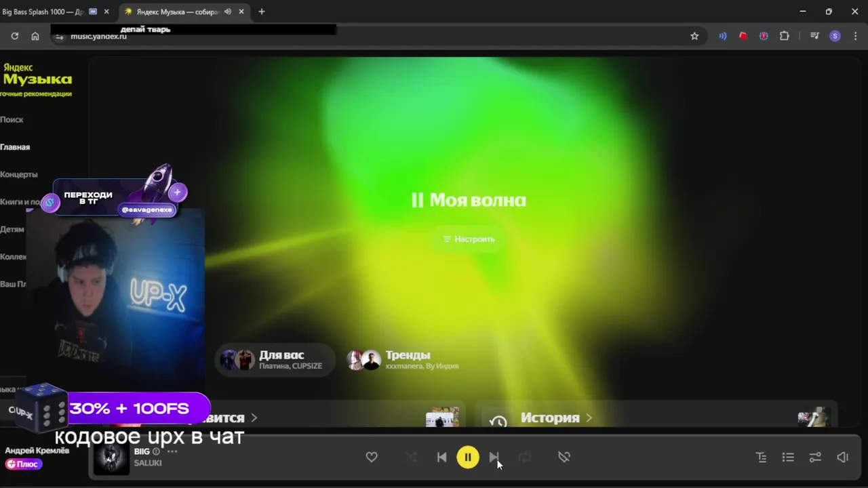Open the Chrome three-dot menu
The height and width of the screenshot is (488, 868).
click(856, 36)
